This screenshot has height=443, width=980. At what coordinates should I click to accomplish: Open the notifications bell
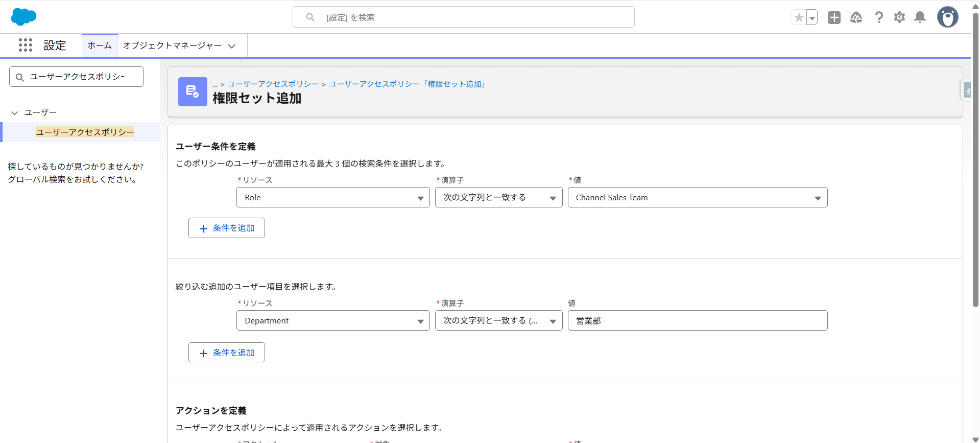[920, 17]
